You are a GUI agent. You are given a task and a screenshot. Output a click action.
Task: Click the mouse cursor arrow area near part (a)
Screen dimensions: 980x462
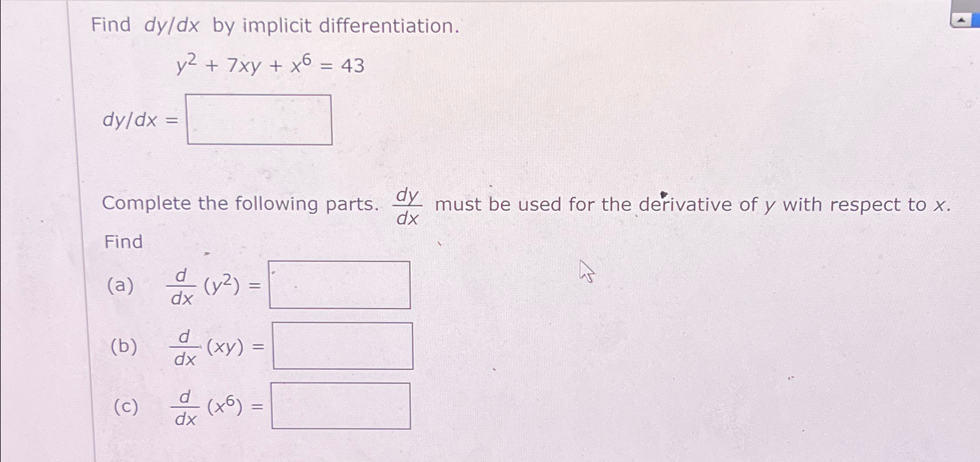pyautogui.click(x=587, y=271)
